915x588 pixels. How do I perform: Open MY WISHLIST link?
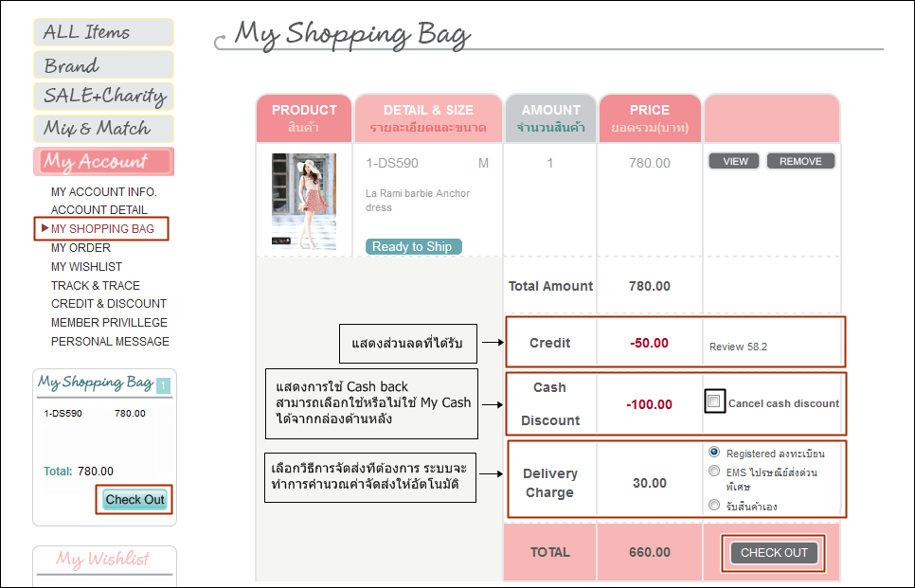tap(86, 267)
